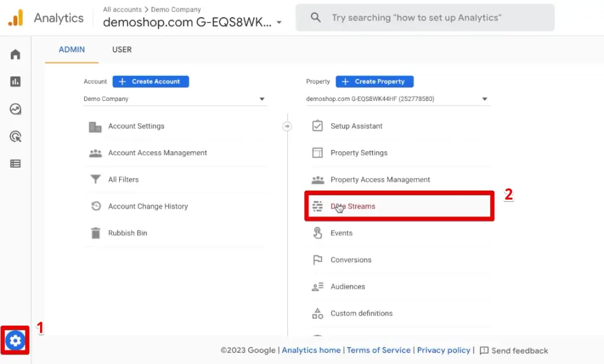Switch to the USER tab

(122, 50)
